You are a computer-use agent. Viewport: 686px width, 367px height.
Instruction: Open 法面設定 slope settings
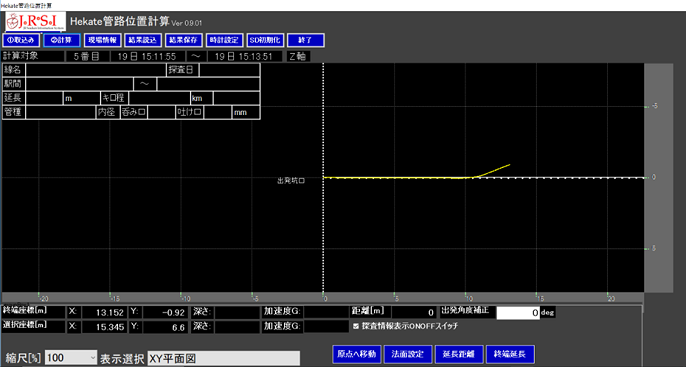pos(408,354)
